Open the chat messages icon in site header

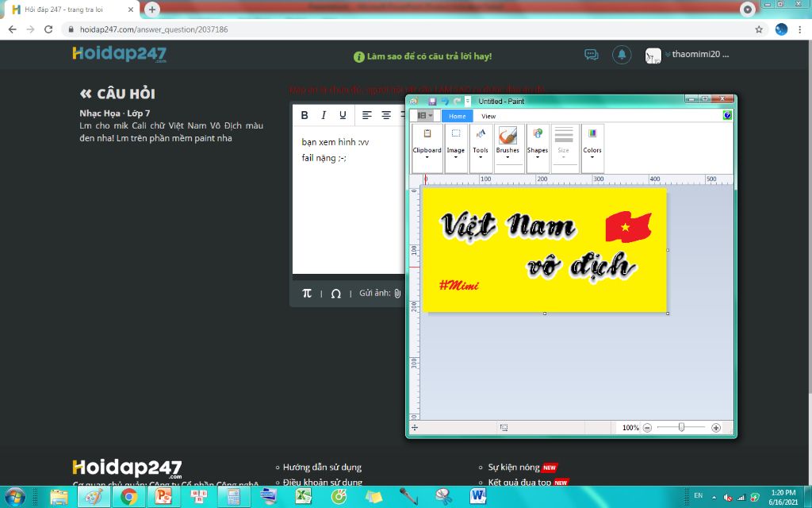tap(592, 55)
